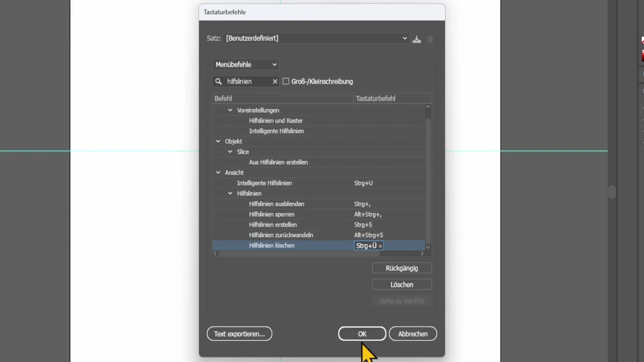
Task: Click the list scroll up arrow
Action: (x=428, y=107)
